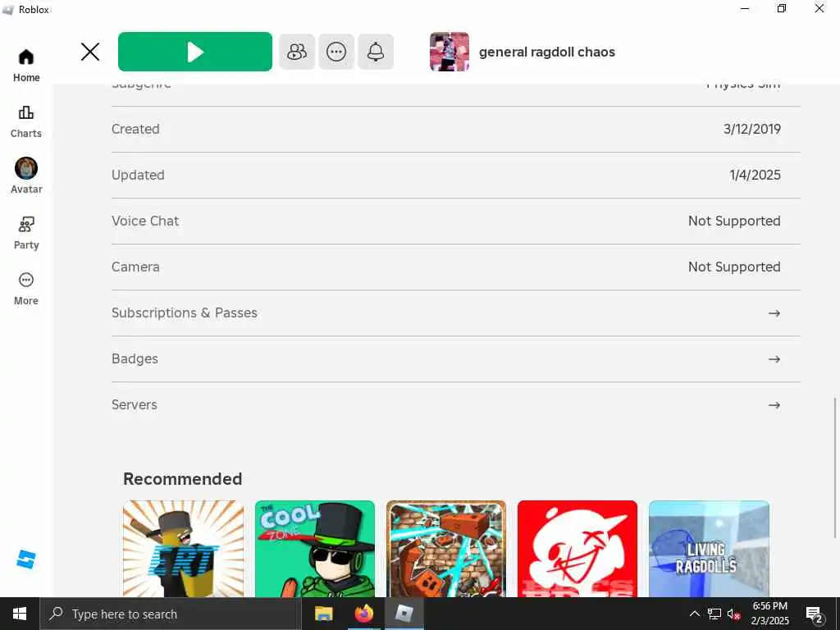840x630 pixels.
Task: Click the Camera Not Supported value
Action: click(x=734, y=267)
